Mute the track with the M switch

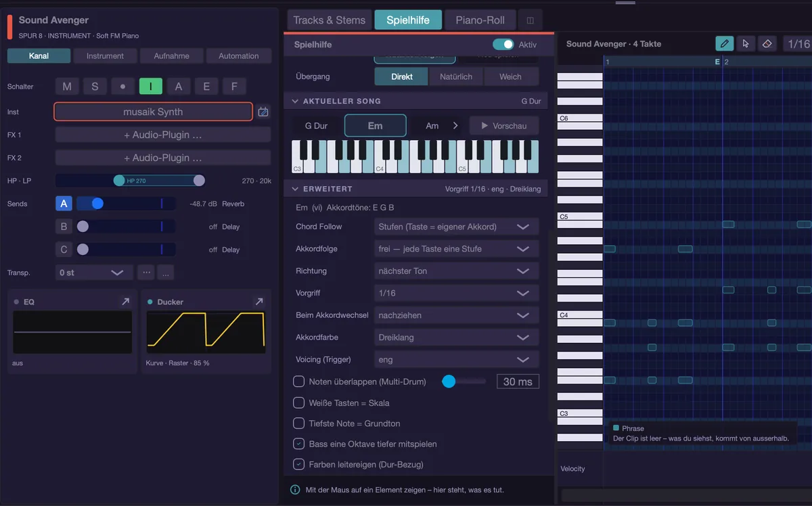tap(67, 87)
